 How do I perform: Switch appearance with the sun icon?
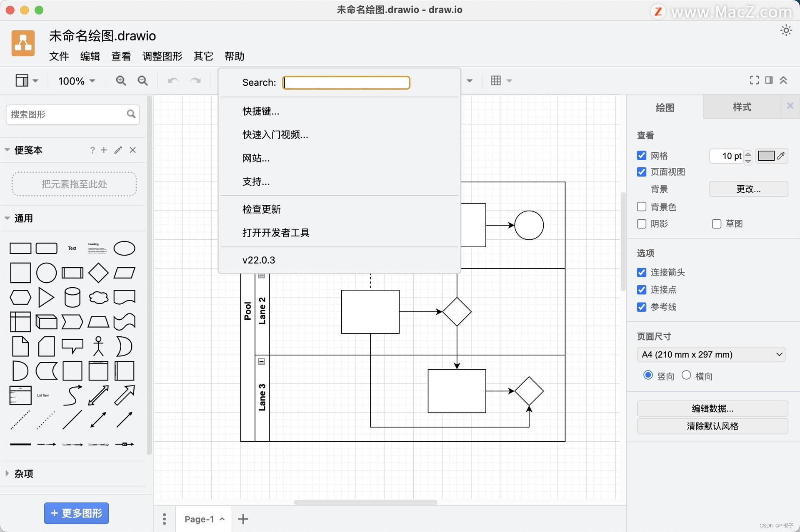click(786, 30)
